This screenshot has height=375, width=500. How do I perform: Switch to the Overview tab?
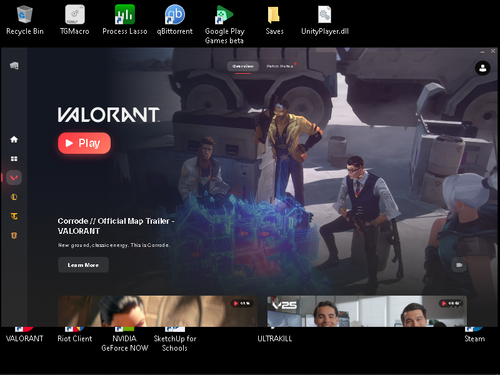point(243,66)
